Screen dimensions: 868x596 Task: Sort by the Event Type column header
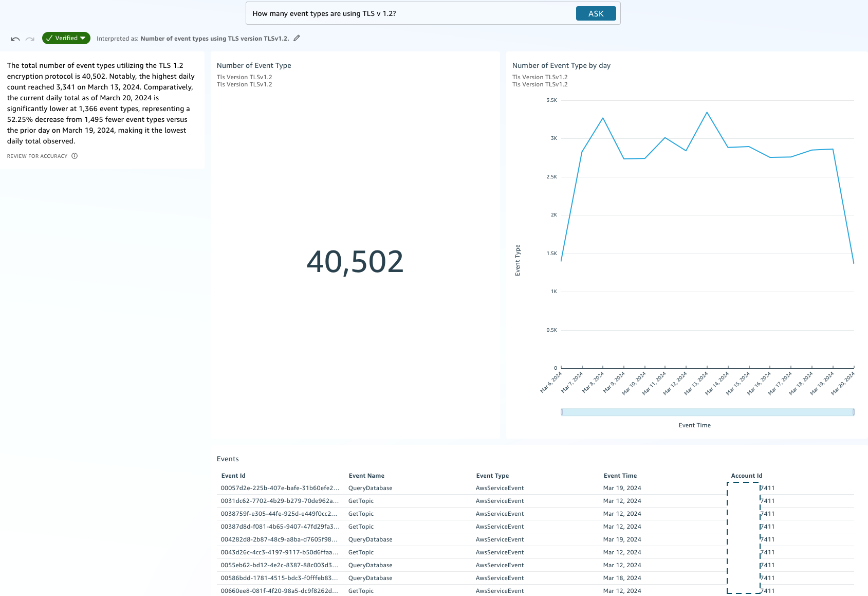(492, 476)
